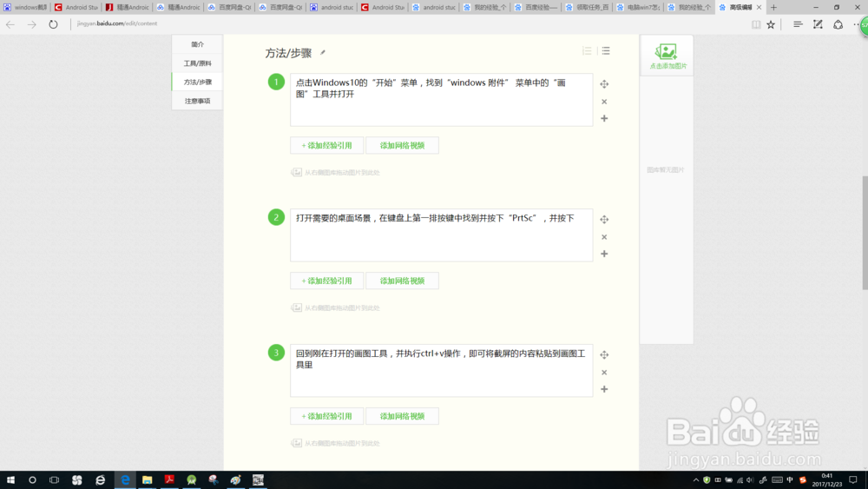The height and width of the screenshot is (489, 868).
Task: Add a step after step 2 with plus icon
Action: coord(604,254)
